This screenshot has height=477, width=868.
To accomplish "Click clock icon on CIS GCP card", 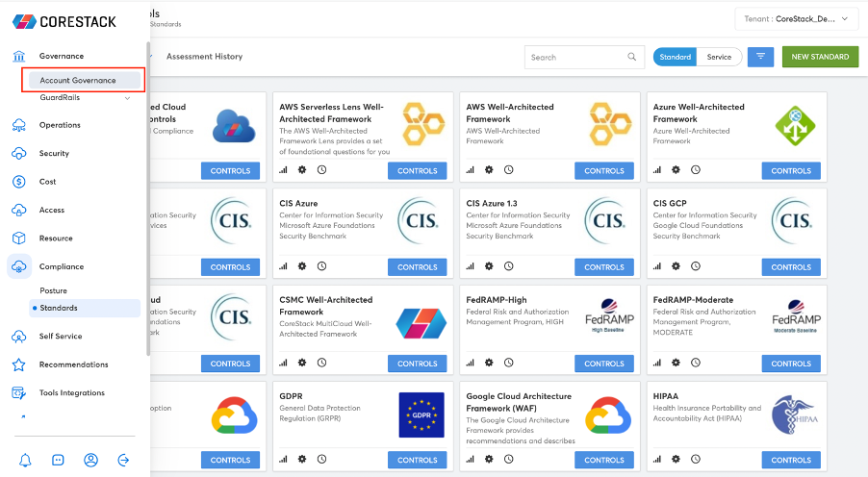I will 696,266.
